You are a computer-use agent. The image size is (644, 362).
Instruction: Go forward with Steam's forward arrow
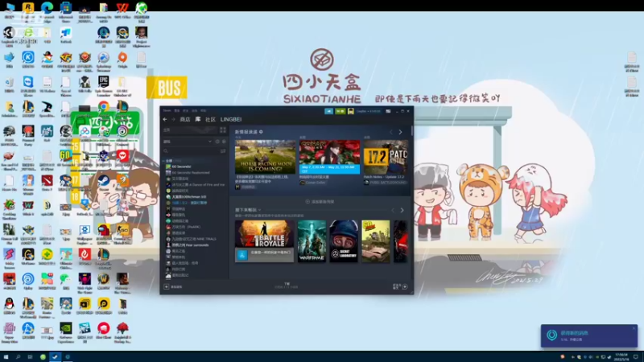click(x=173, y=119)
